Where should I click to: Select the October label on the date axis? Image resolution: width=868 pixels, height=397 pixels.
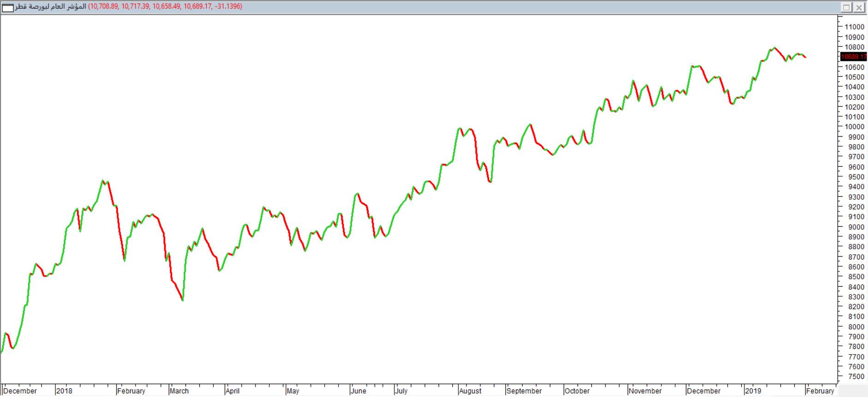pos(577,391)
